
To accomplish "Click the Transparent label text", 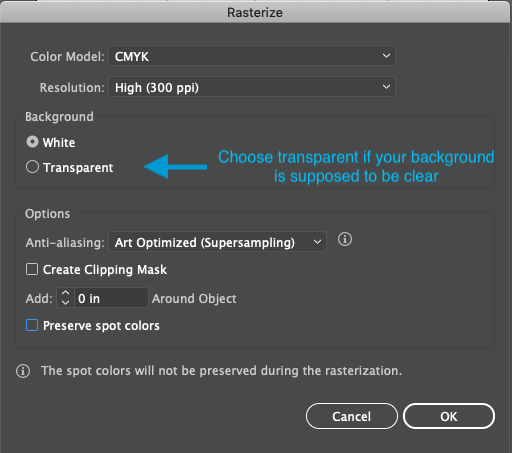I will (x=78, y=168).
